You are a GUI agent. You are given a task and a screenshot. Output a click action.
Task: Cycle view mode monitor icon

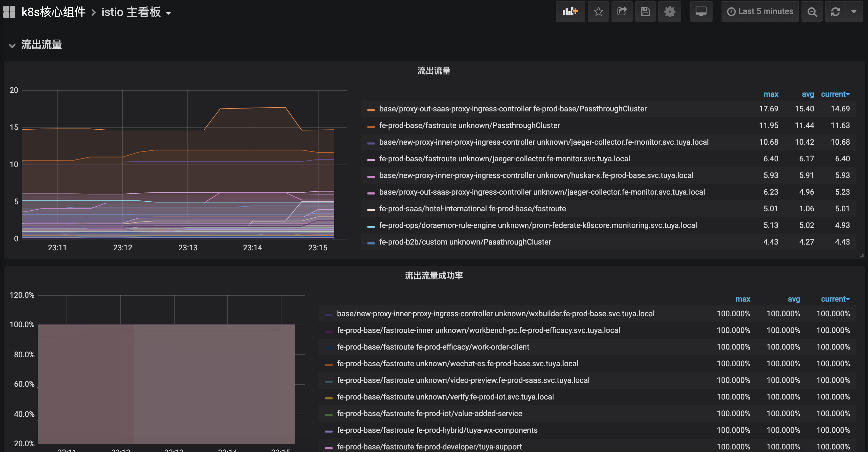(701, 12)
